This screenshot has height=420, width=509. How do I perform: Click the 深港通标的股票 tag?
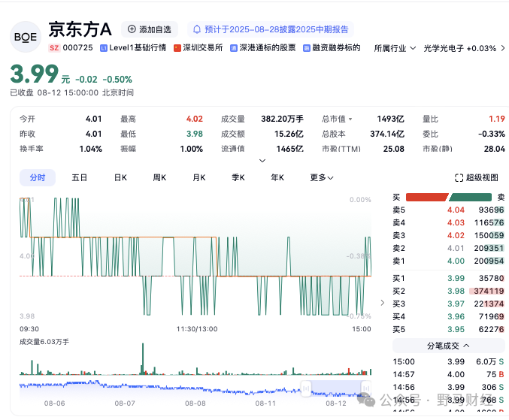click(263, 48)
